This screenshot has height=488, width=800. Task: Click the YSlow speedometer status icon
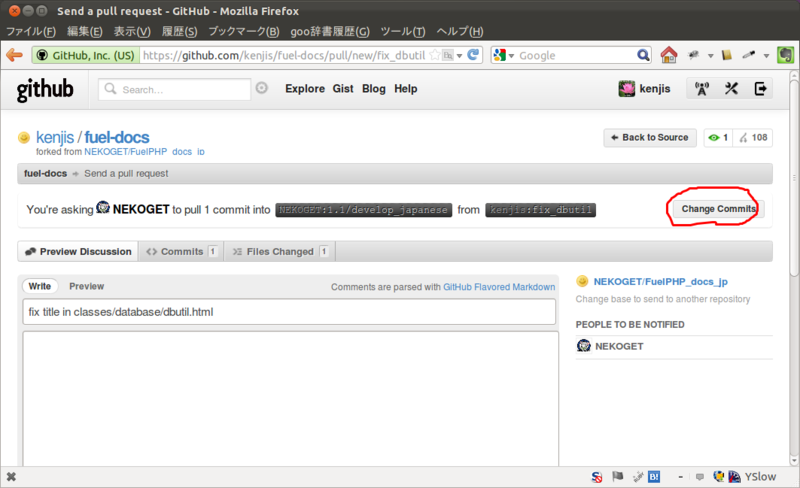(734, 477)
